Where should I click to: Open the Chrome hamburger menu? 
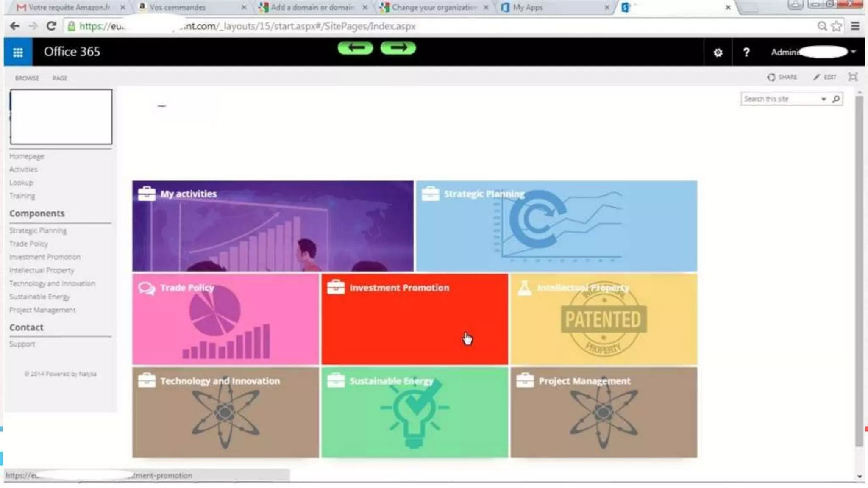(855, 26)
